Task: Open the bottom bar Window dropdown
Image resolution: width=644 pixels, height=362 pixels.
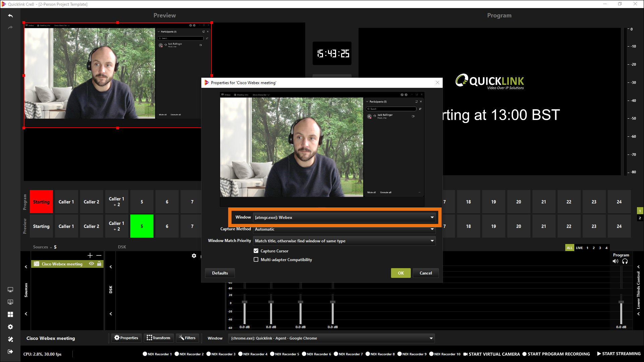Action: [x=331, y=338]
